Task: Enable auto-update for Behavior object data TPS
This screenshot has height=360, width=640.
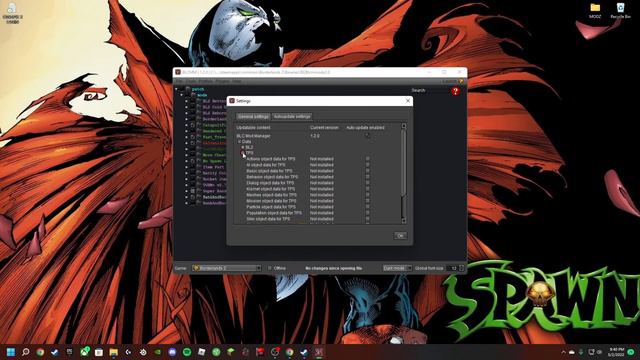Action: pos(367,177)
